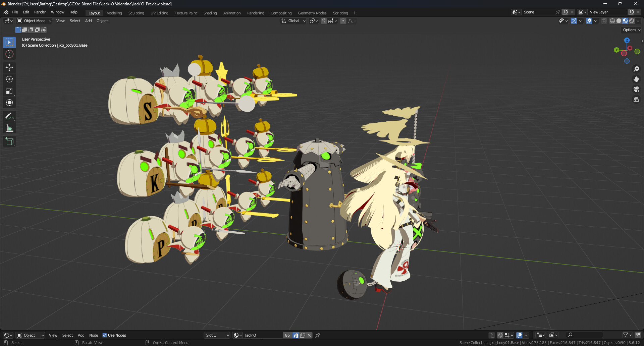Uncheck the Use Nodes checkbox

point(104,335)
